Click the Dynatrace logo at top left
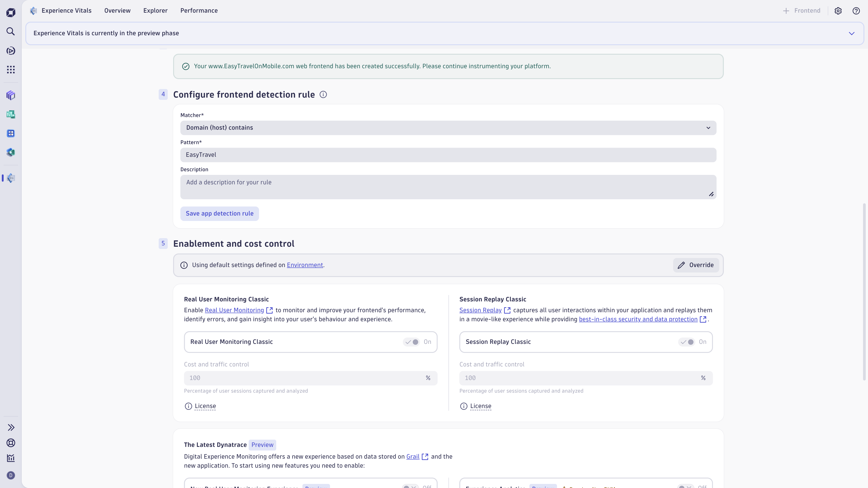Image resolution: width=868 pixels, height=488 pixels. point(10,12)
